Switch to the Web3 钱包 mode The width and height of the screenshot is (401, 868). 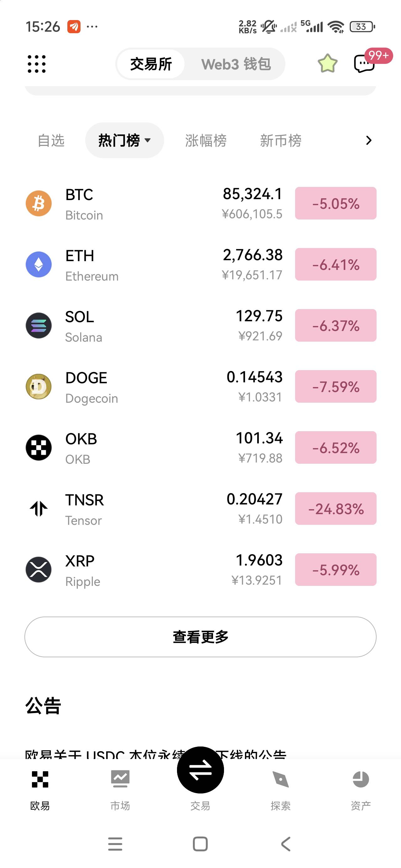[x=236, y=64]
